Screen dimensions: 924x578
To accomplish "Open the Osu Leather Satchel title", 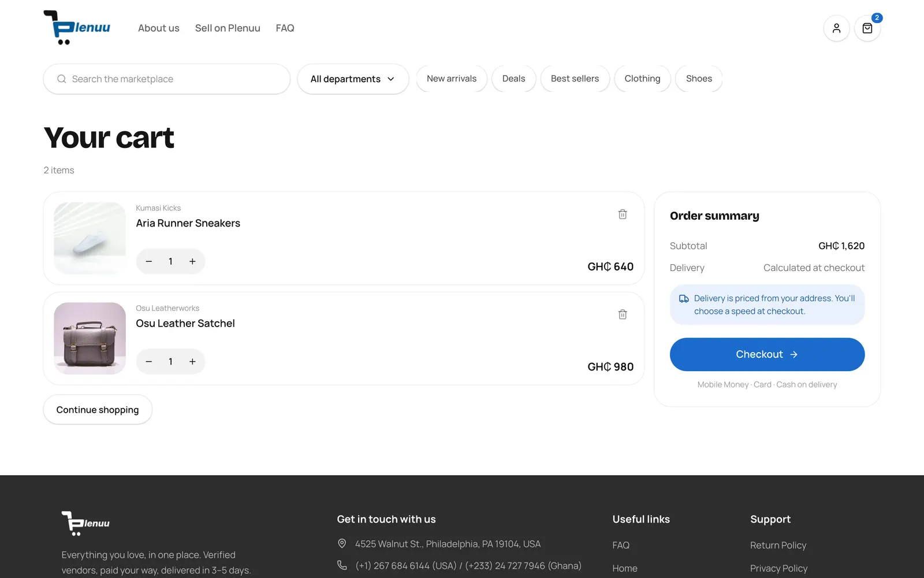I will [x=185, y=324].
